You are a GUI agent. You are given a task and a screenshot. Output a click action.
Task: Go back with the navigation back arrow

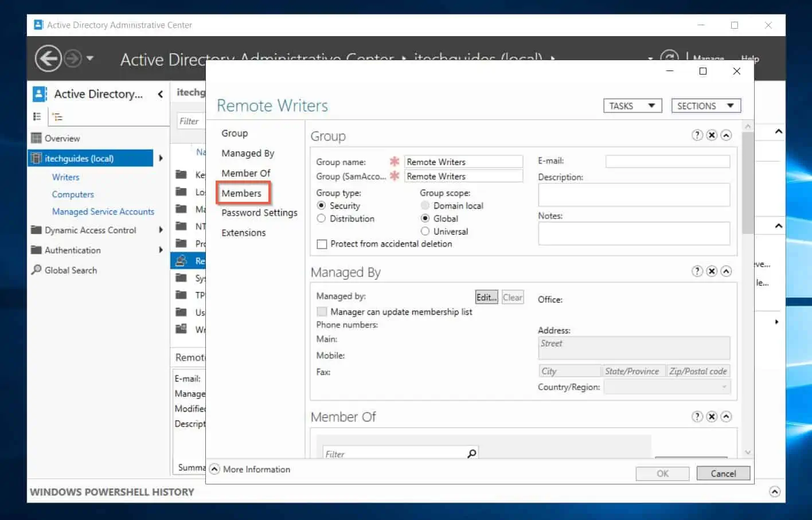tap(48, 58)
